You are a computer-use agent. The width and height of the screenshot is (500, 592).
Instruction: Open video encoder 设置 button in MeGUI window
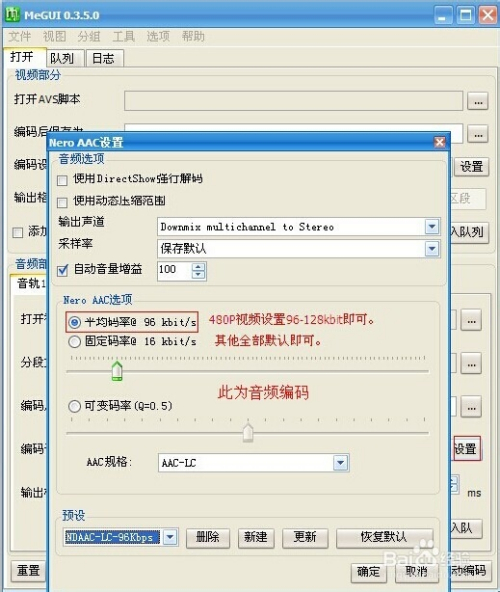pyautogui.click(x=472, y=167)
